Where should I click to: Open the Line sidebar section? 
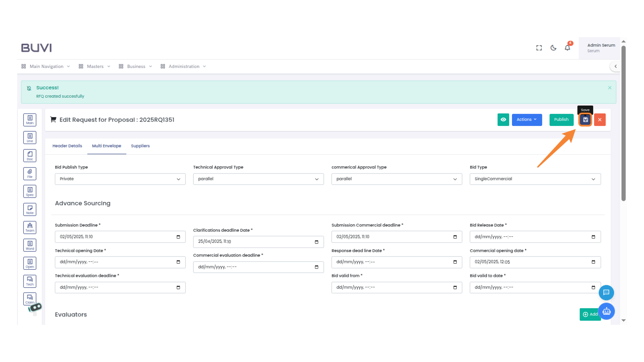(30, 138)
